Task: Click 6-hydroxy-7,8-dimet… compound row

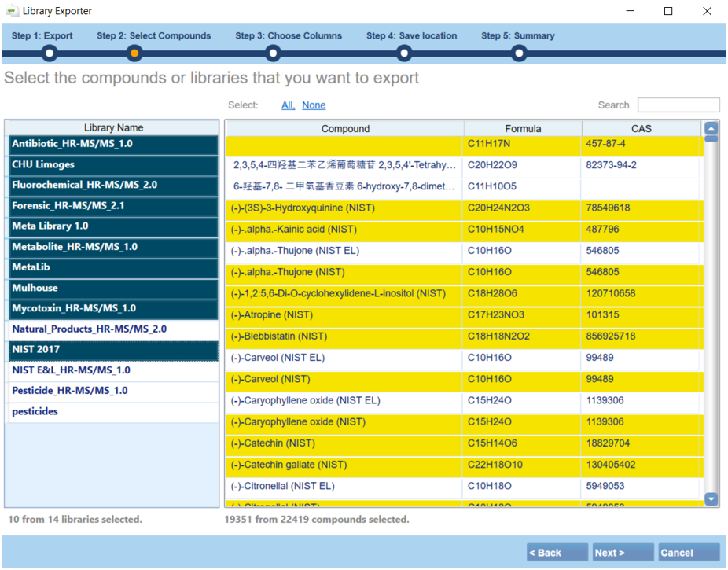Action: (x=465, y=188)
